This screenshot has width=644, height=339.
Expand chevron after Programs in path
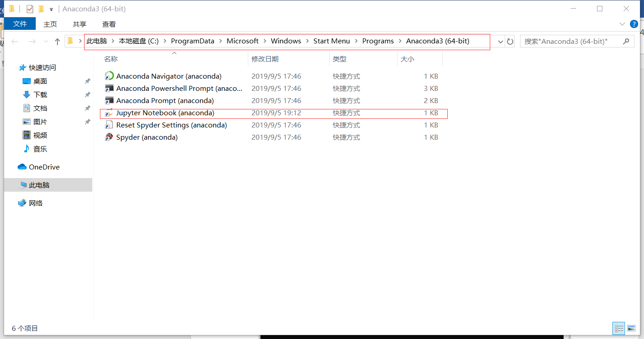click(x=400, y=41)
